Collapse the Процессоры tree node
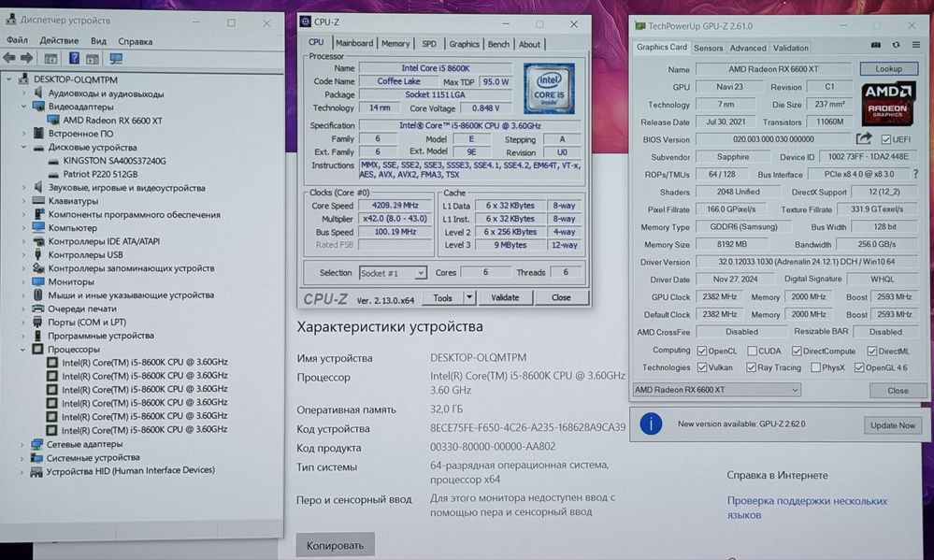934x560 pixels. pos(22,349)
